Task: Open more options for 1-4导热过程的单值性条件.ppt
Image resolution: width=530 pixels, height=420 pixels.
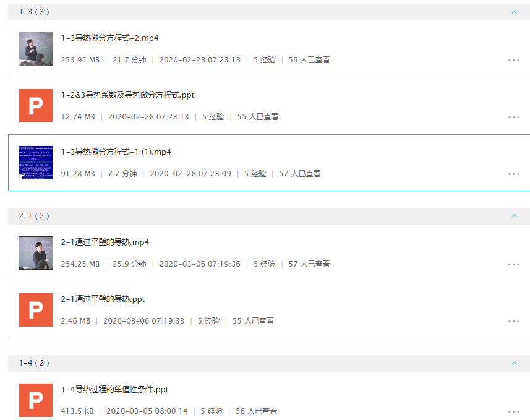Action: coord(513,412)
